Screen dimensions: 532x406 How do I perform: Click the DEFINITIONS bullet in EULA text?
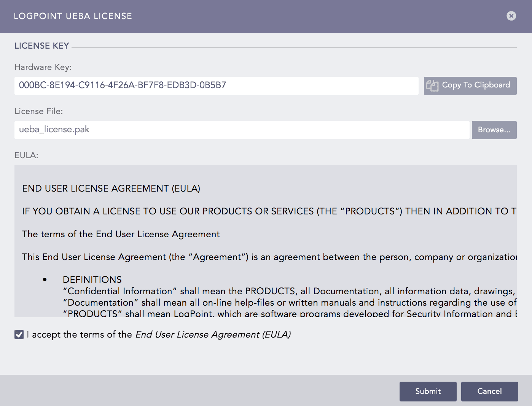[x=92, y=279]
